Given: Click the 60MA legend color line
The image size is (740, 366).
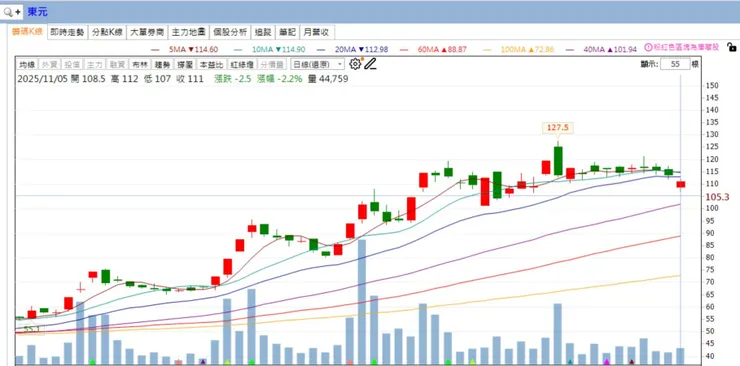Looking at the screenshot, I should coord(404,50).
